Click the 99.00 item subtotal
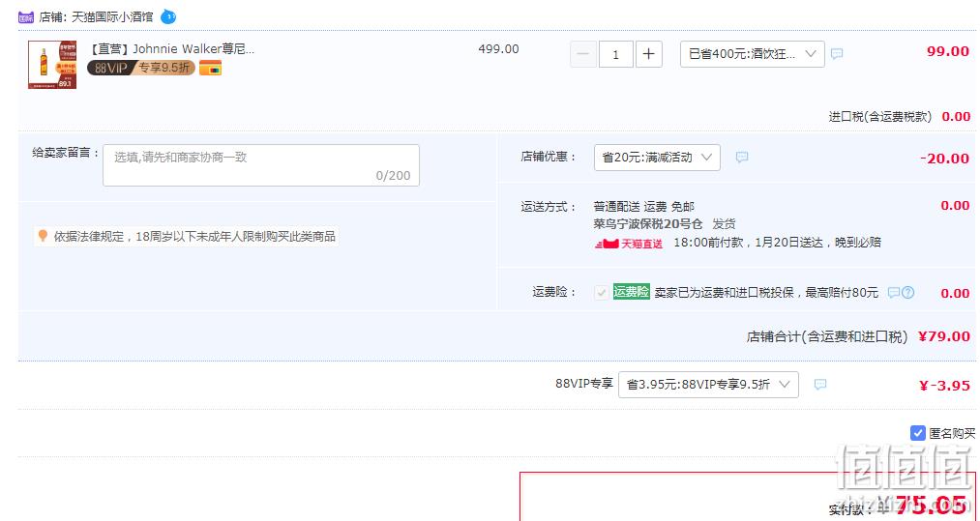 pos(948,51)
